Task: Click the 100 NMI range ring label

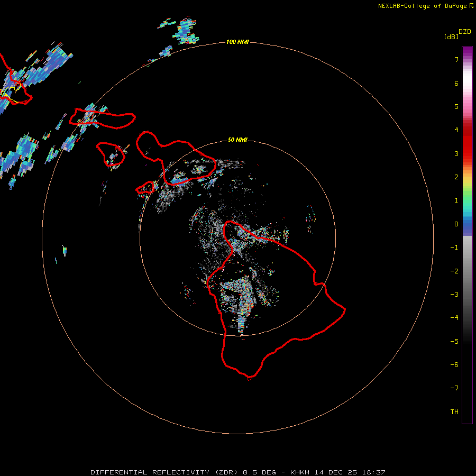Action: 237,42
